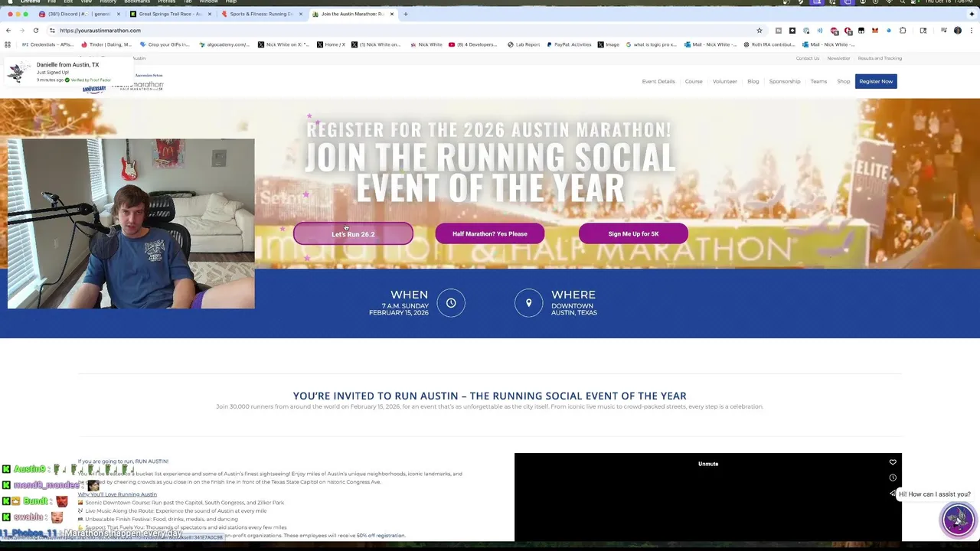Open macOS Profiles menu
The width and height of the screenshot is (980, 551).
click(x=166, y=2)
